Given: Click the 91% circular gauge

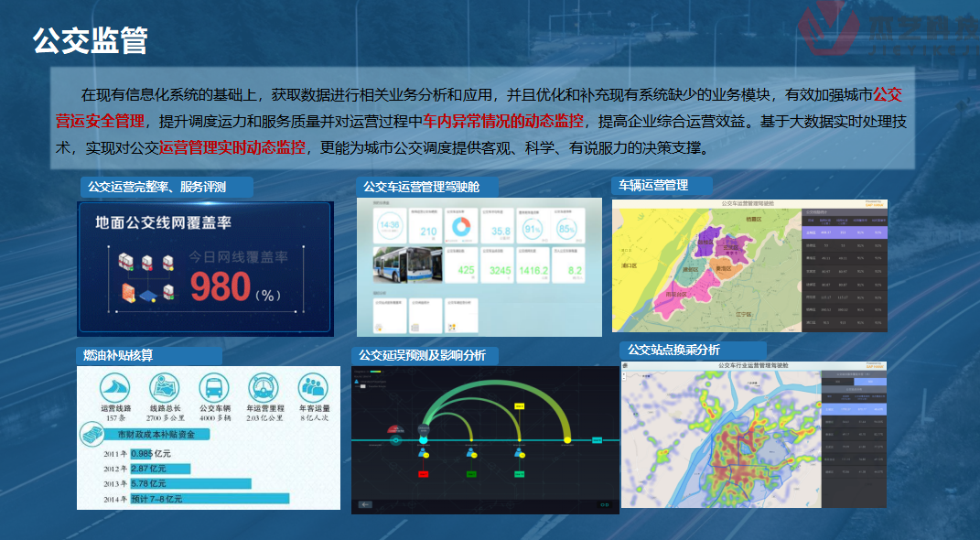Looking at the screenshot, I should [x=533, y=228].
